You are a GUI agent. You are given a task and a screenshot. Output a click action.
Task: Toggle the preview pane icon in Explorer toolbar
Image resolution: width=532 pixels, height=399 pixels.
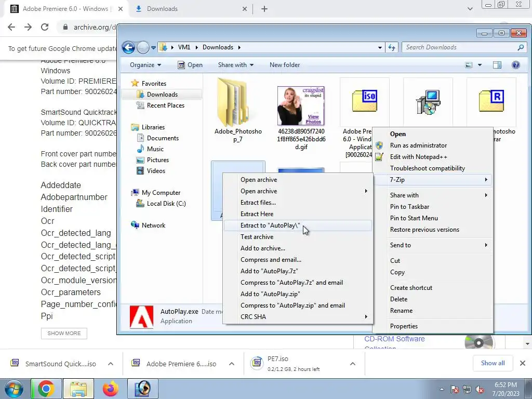497,65
